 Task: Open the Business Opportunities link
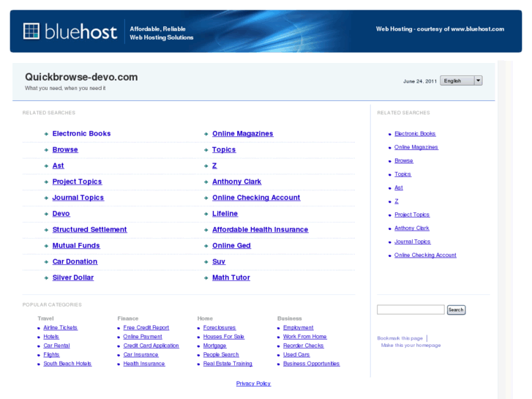[x=312, y=364]
